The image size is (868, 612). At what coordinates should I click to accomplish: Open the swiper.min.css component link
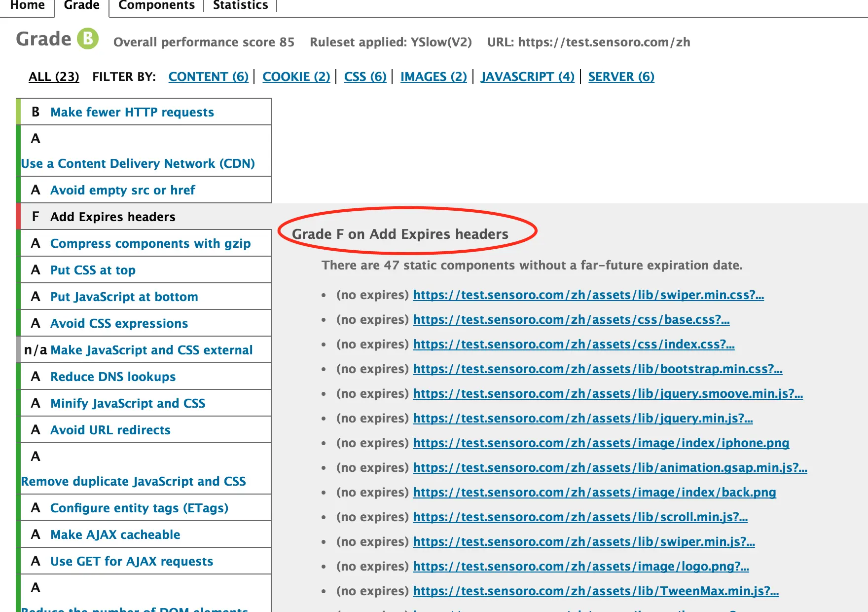coord(588,295)
